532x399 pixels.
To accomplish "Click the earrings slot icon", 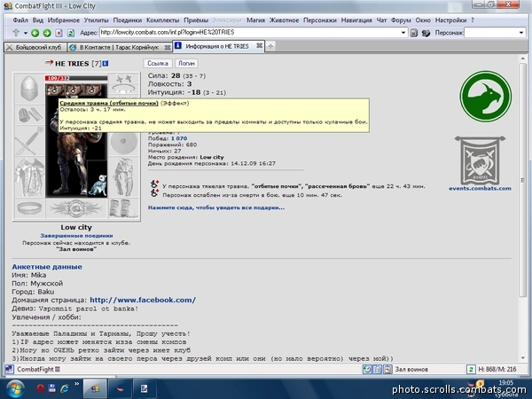I will (x=123, y=79).
